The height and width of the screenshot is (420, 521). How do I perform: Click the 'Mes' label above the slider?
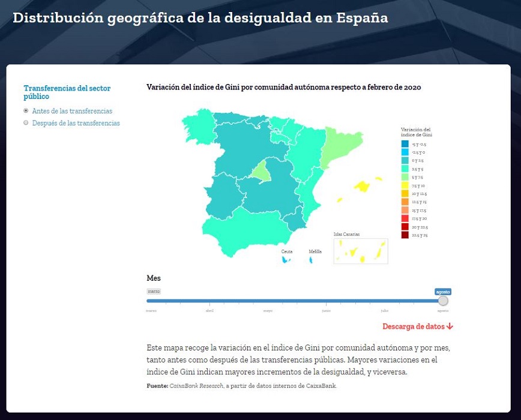coord(154,278)
